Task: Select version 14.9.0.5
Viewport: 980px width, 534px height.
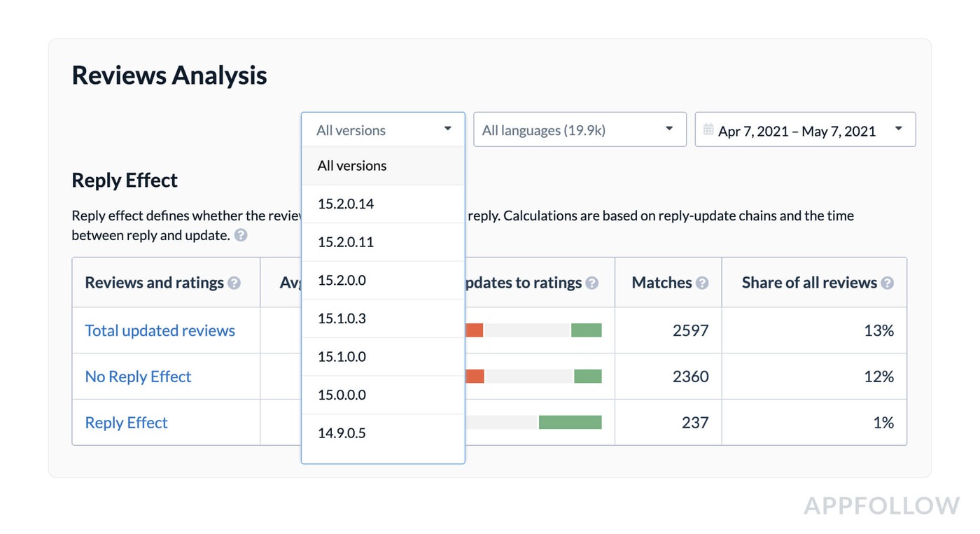Action: point(342,433)
